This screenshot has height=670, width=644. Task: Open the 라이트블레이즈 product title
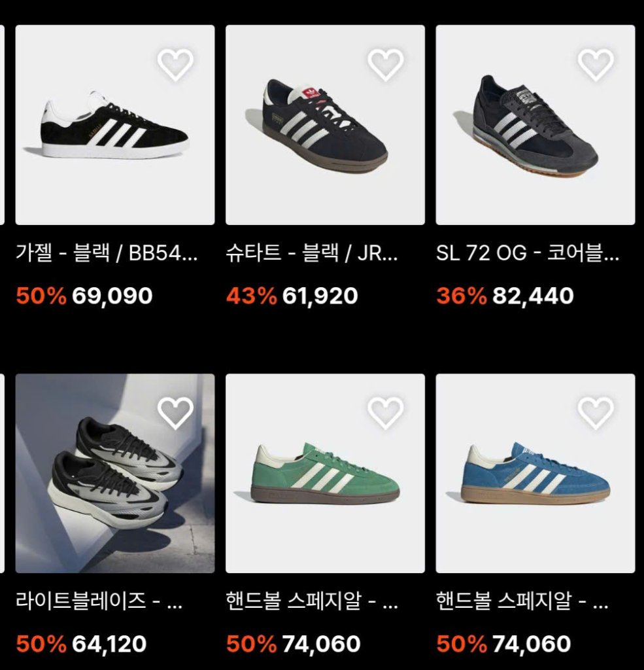pos(99,601)
